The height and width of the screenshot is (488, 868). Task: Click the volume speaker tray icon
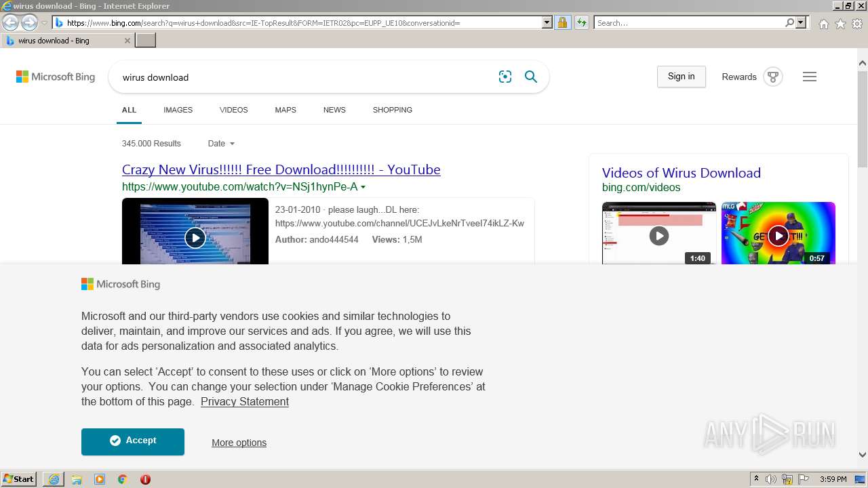[x=771, y=479]
